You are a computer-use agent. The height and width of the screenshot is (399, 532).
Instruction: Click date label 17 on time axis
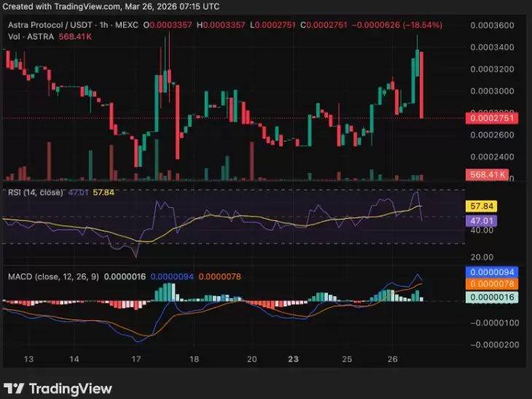coord(136,359)
